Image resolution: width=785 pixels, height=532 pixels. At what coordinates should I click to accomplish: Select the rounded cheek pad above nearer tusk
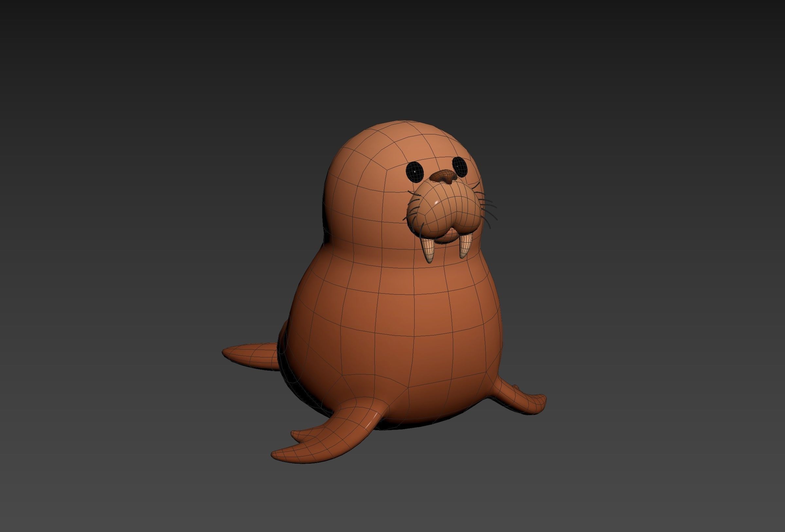click(429, 223)
